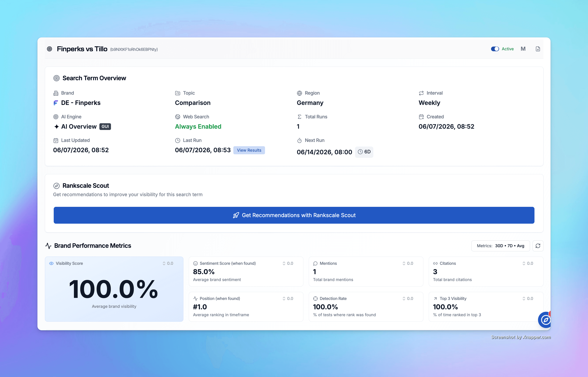Click the Region globe icon
This screenshot has width=588, height=377.
tap(299, 93)
